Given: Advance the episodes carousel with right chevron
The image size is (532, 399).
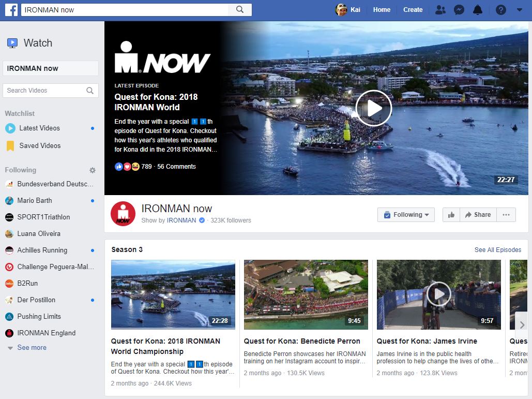Looking at the screenshot, I should tap(522, 325).
